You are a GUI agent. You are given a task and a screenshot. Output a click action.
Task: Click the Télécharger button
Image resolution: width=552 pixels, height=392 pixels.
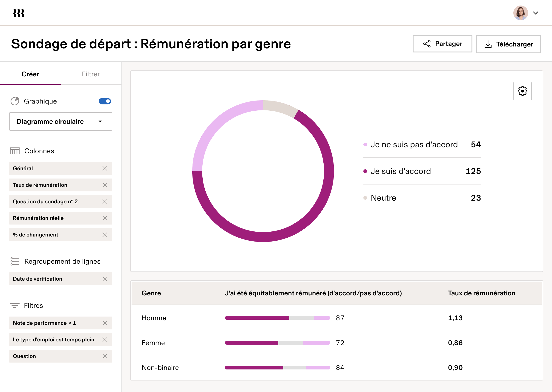[508, 44]
